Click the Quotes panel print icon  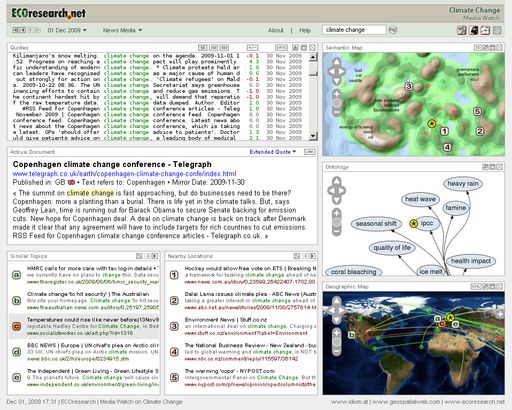click(295, 48)
